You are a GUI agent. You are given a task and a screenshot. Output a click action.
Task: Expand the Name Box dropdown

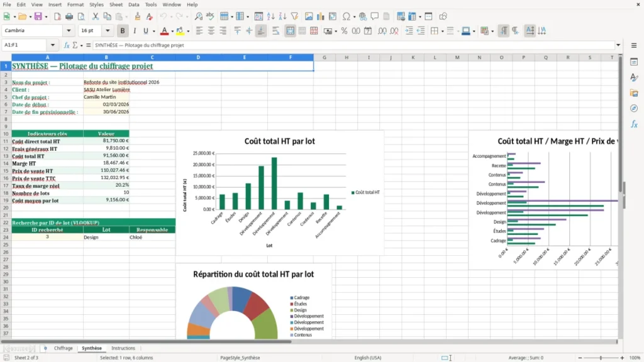point(53,45)
